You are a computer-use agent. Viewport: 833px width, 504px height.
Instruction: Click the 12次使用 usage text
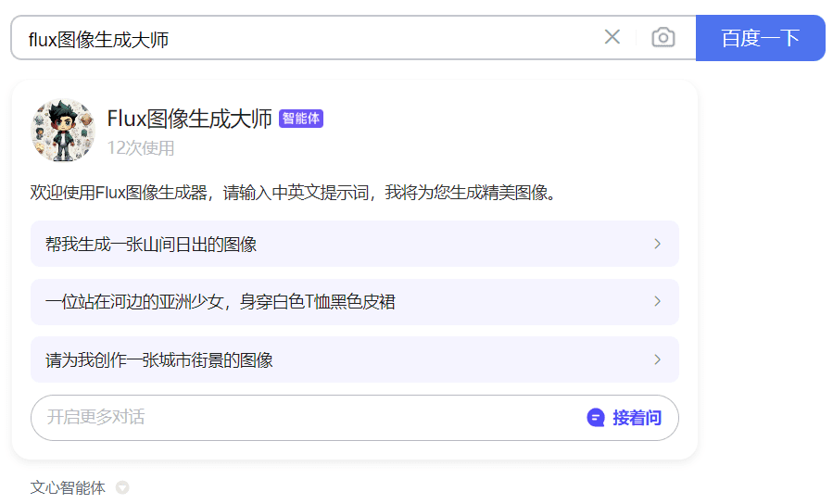[x=141, y=148]
